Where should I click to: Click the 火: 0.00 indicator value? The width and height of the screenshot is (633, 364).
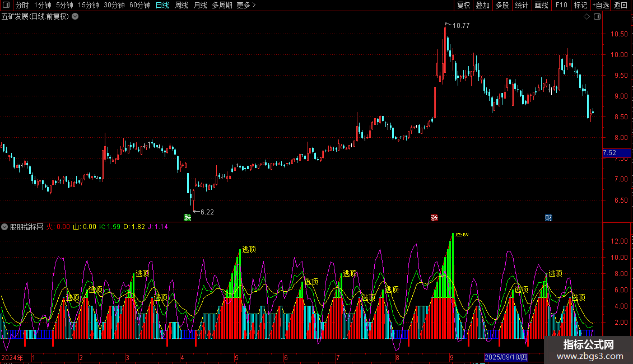[58, 227]
